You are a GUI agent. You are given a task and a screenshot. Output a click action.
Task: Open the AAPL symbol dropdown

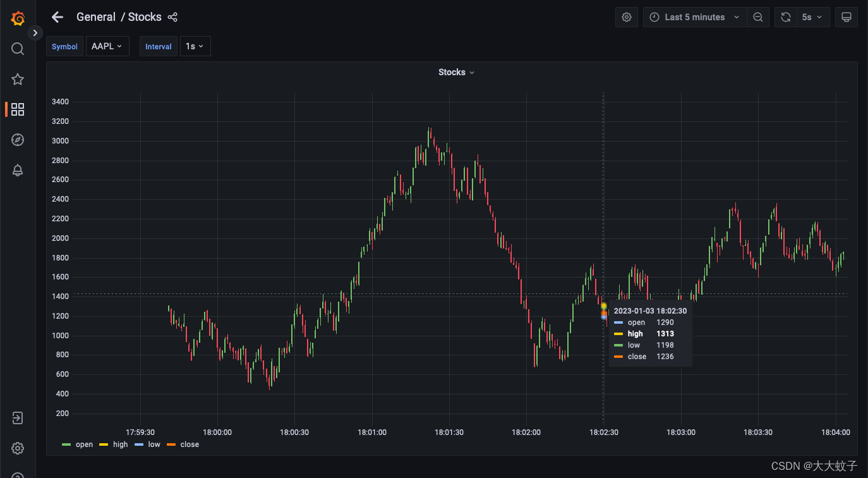coord(107,46)
